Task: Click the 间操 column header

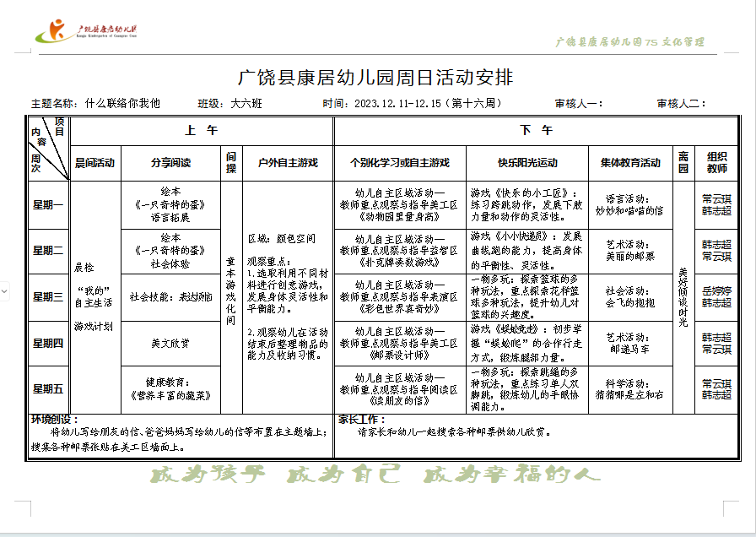Action: click(231, 163)
